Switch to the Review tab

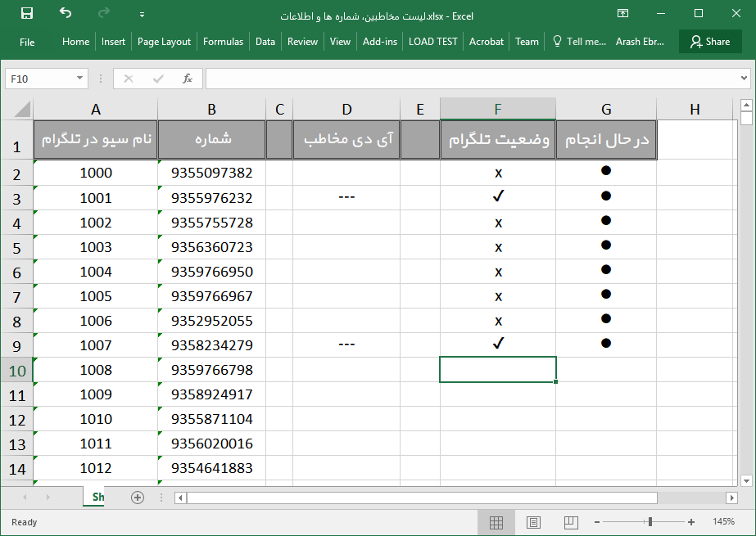pos(302,42)
